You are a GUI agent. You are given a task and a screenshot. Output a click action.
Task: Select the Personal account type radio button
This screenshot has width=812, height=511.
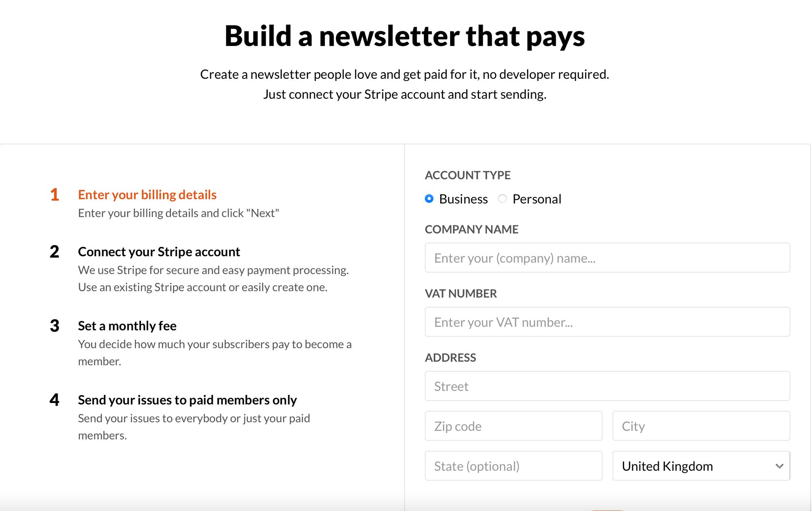503,198
